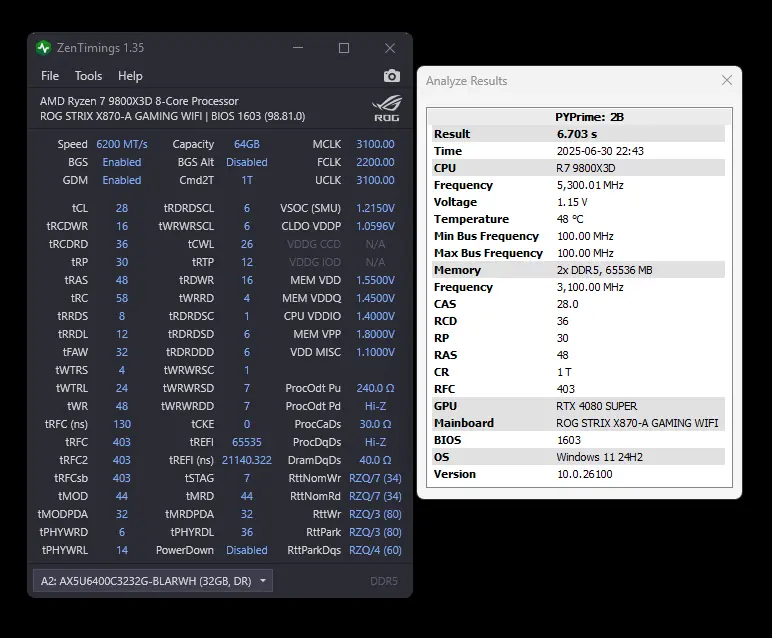Click the PowerDown Disabled value
The width and height of the screenshot is (772, 638).
tap(247, 550)
